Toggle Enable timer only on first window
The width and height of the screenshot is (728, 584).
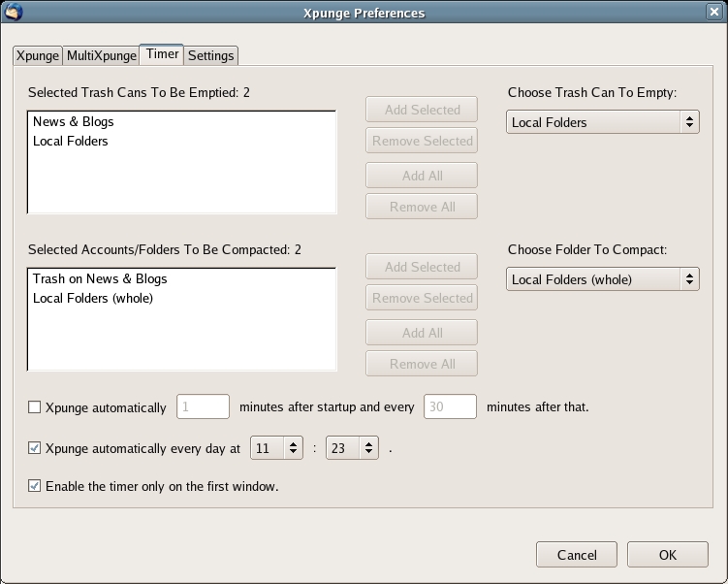coord(34,486)
